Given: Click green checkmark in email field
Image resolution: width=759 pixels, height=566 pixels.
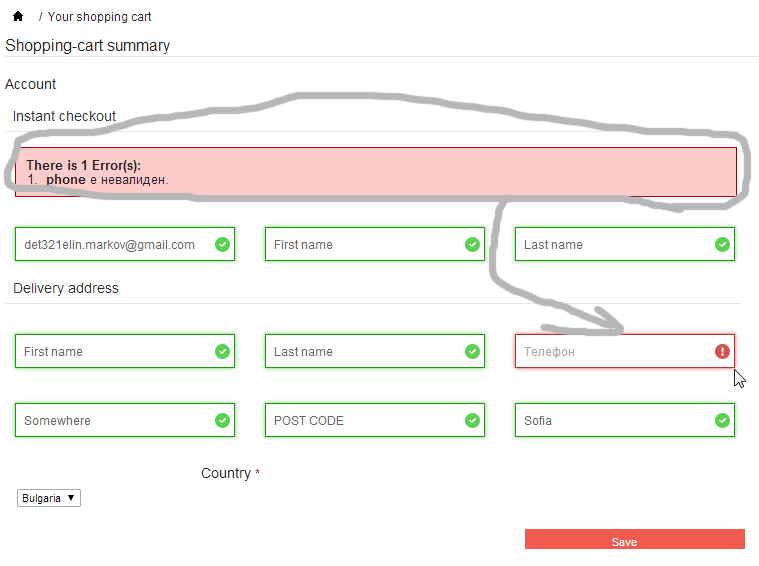Looking at the screenshot, I should click(x=222, y=245).
